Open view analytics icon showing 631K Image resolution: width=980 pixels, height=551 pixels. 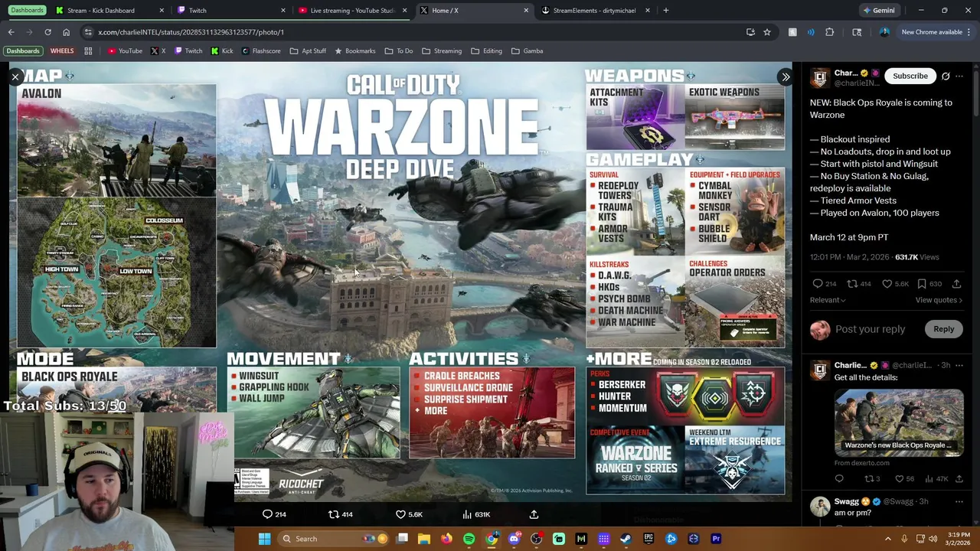(x=466, y=514)
